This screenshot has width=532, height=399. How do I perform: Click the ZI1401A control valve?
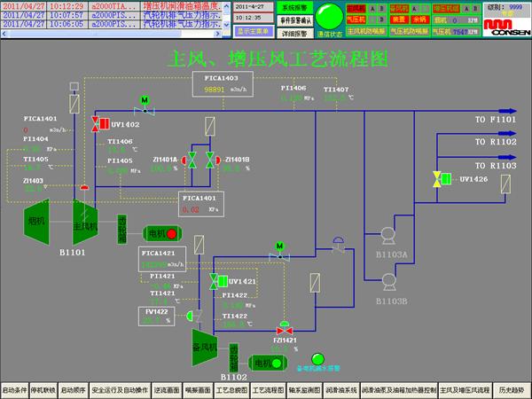[x=192, y=160]
